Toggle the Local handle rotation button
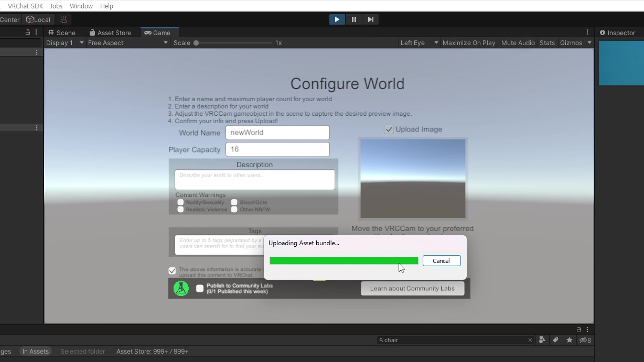Viewport: 644px width, 362px height. 38,19
